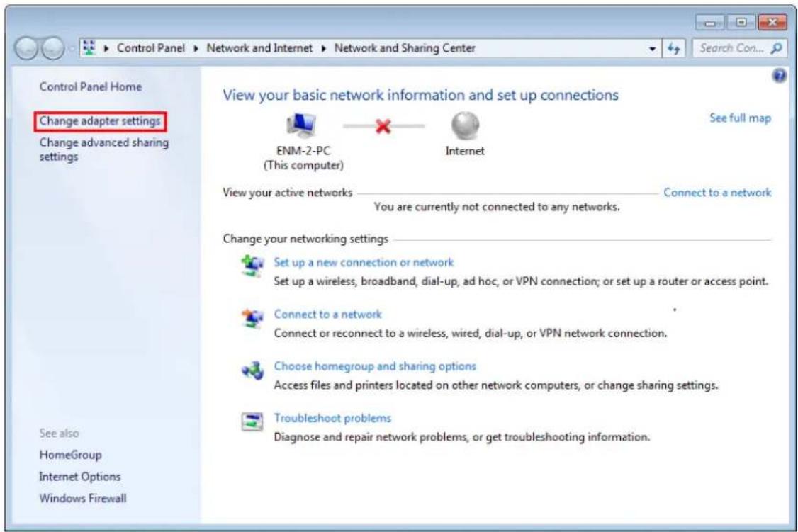Open Change adapter settings
The height and width of the screenshot is (532, 798).
(x=100, y=121)
